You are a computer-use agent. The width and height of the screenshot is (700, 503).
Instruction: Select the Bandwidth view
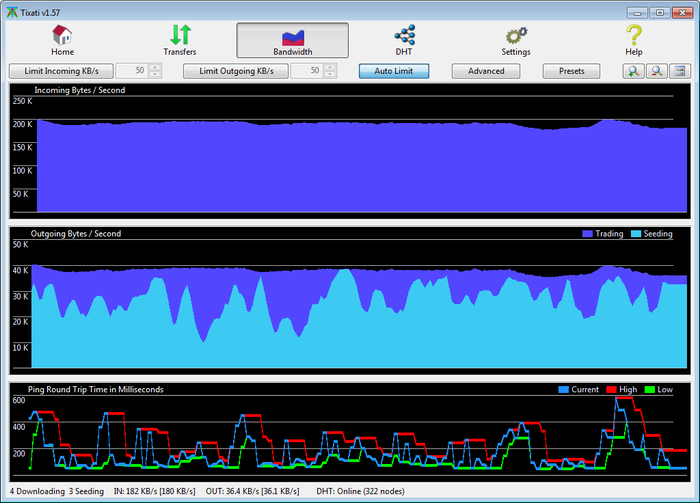pos(292,40)
